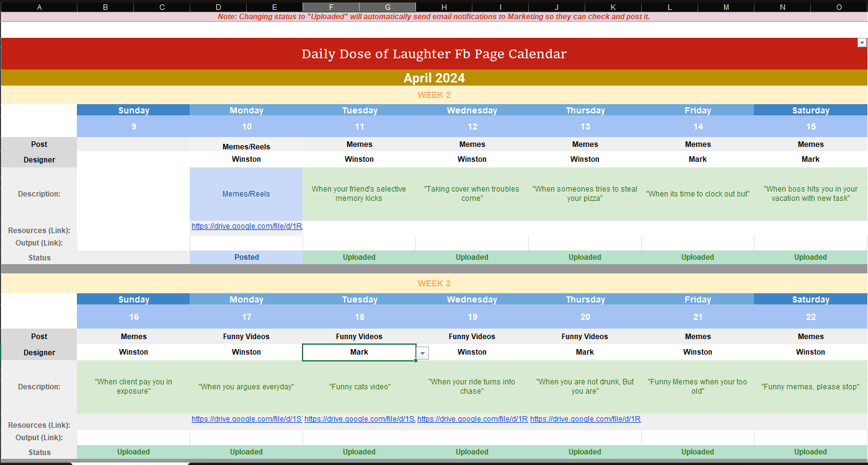The width and height of the screenshot is (868, 465).
Task: Select the "Posted" status cell
Action: pyautogui.click(x=247, y=257)
